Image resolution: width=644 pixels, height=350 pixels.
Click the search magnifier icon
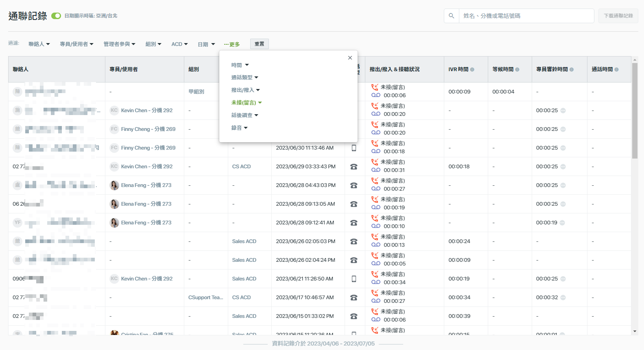tap(452, 16)
